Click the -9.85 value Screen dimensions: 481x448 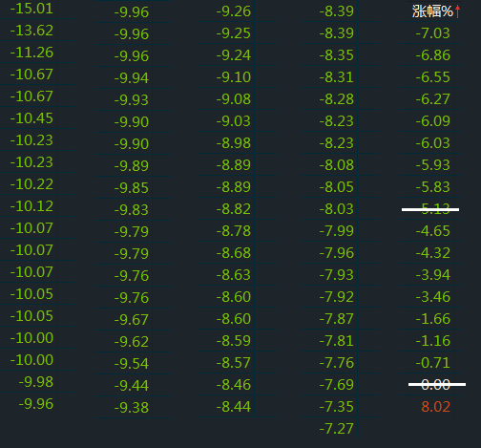132,188
